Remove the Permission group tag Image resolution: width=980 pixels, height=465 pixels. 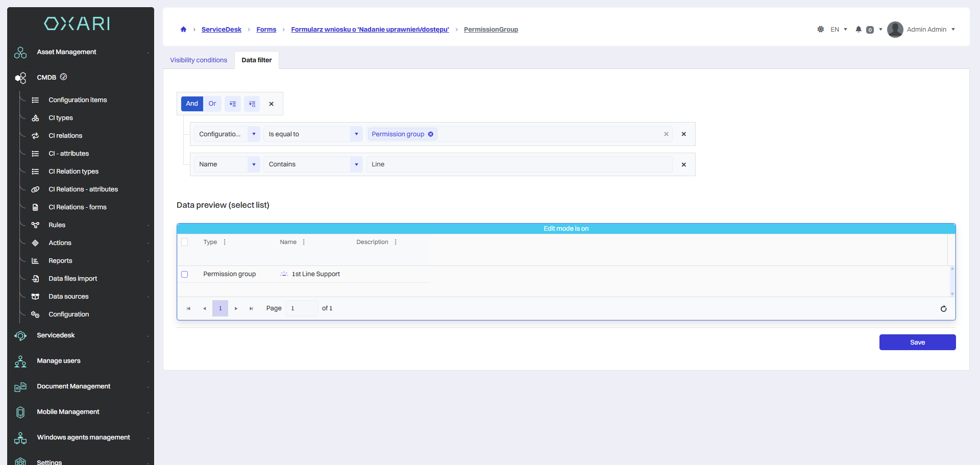[431, 134]
